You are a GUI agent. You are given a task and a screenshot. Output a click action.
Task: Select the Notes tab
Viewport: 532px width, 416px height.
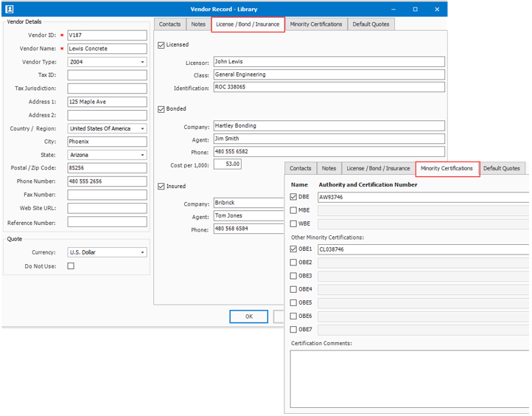[x=198, y=24]
